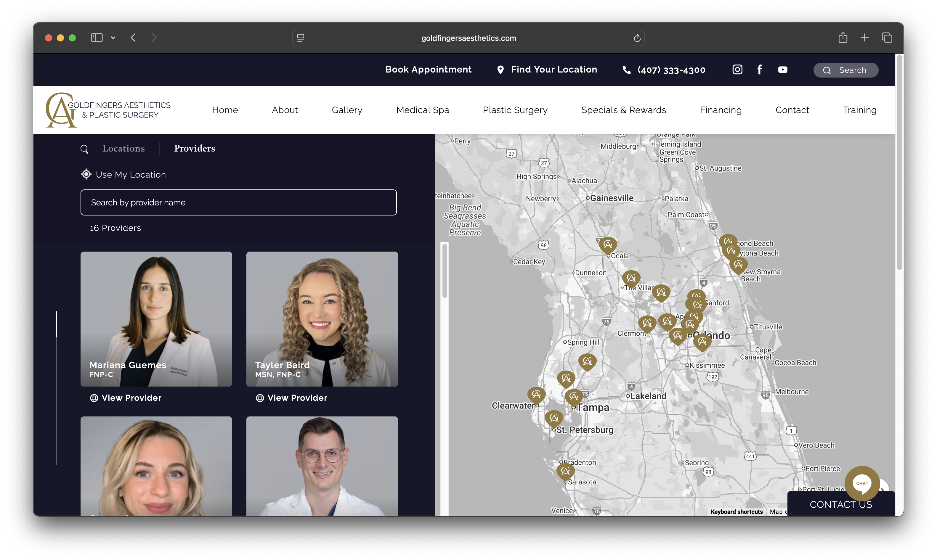Screen dimensions: 937x560
Task: Expand the sidebar dropdown chevron
Action: (113, 38)
